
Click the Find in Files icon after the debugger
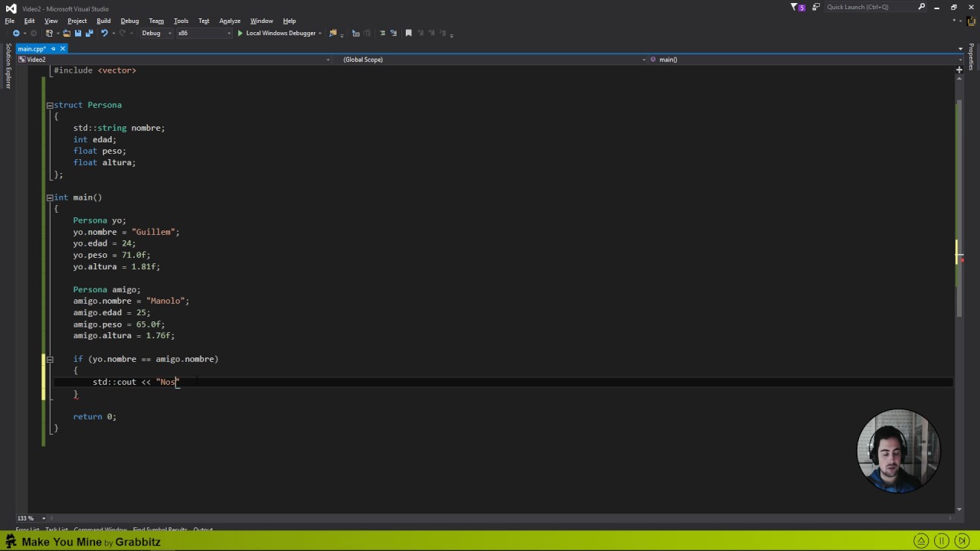click(x=332, y=33)
